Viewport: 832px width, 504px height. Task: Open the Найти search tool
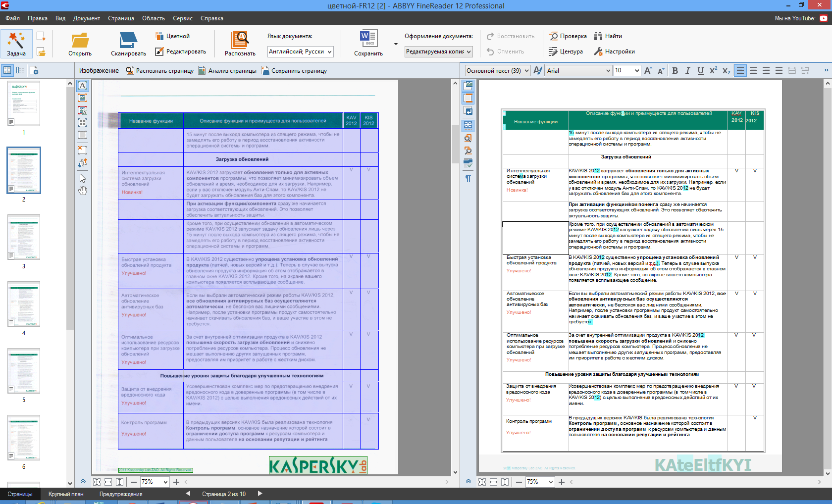[608, 36]
